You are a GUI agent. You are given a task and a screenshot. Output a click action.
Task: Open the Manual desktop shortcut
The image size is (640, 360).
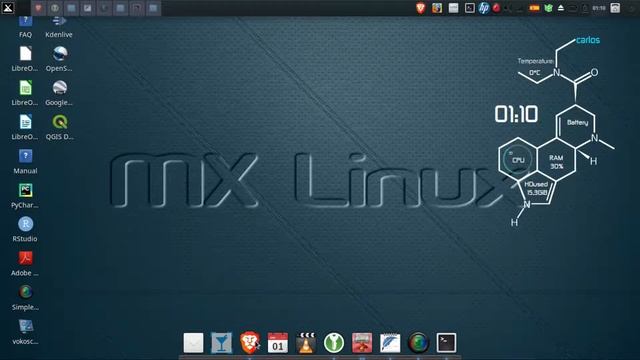25,162
